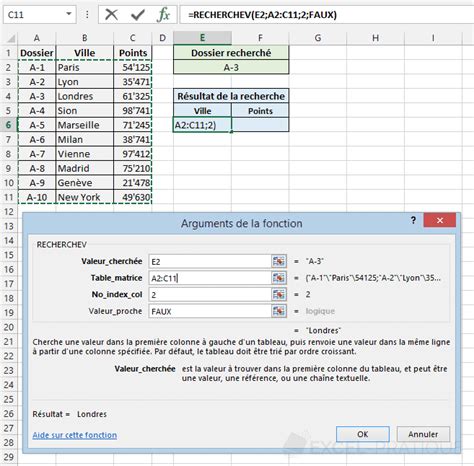Select column H header
This screenshot has width=474, height=466.
(x=375, y=38)
